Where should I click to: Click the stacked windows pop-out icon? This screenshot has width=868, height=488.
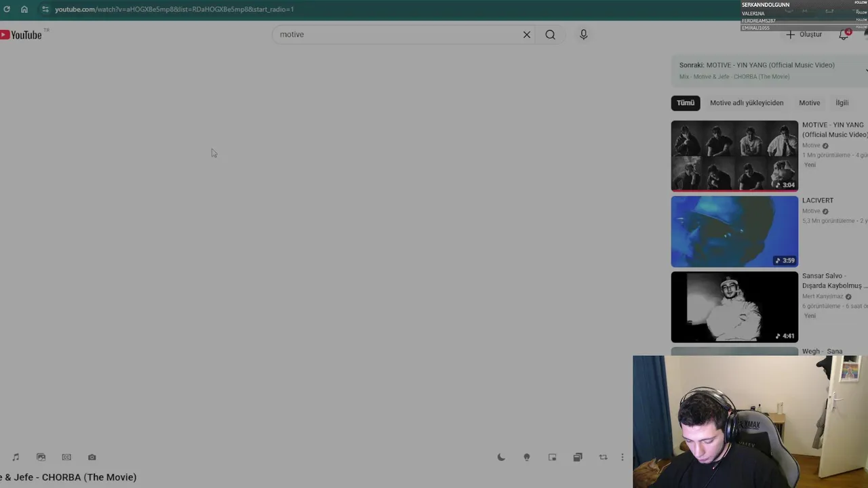pyautogui.click(x=578, y=457)
